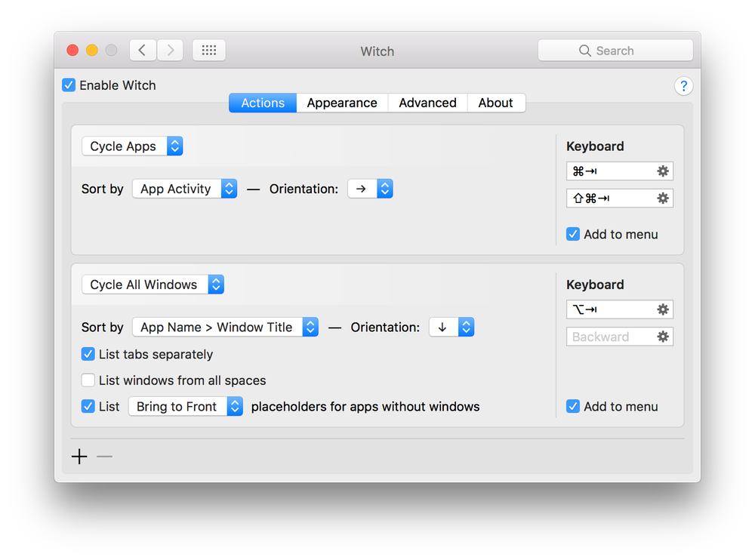Open the App Activity sort dropdown
The width and height of the screenshot is (755, 560).
(x=184, y=189)
